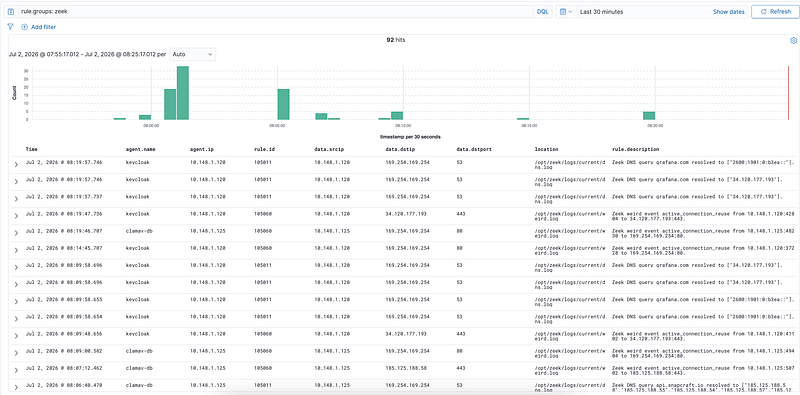
Task: Open the calendar quick time menu
Action: click(566, 12)
